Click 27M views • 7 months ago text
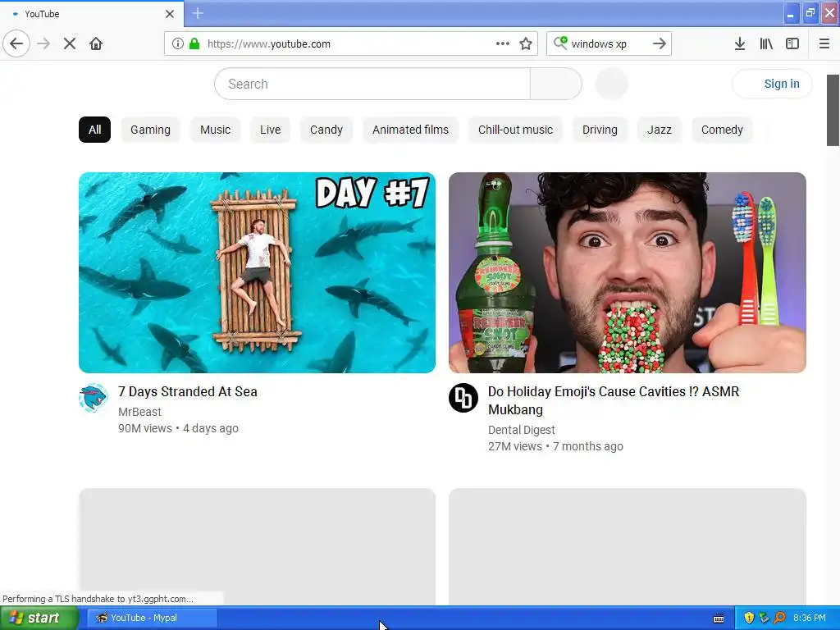The width and height of the screenshot is (840, 630). point(555,447)
